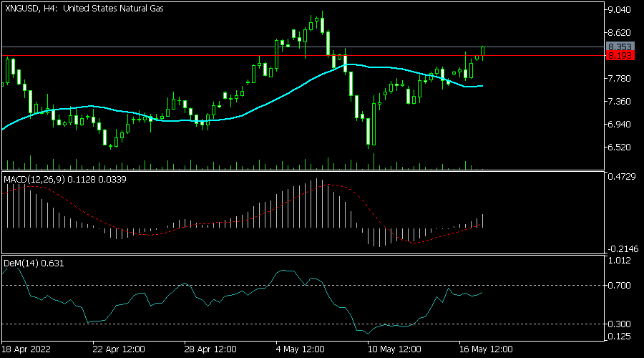This screenshot has width=644, height=358.
Task: Click the gray 8.353 current price label
Action: 620,47
